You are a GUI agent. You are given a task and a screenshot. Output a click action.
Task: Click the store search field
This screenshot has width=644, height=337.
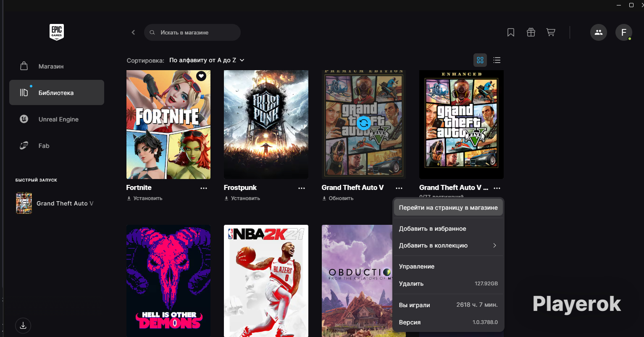(192, 32)
